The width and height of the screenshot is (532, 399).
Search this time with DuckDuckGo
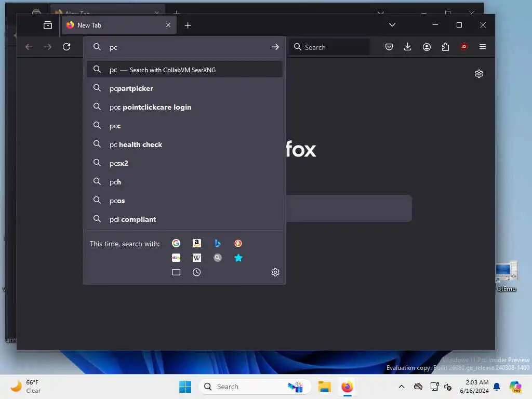tap(238, 243)
